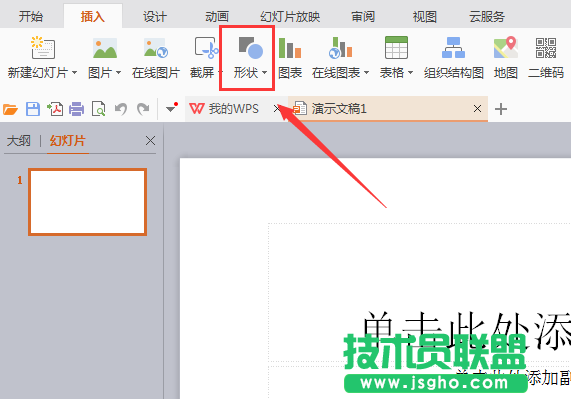This screenshot has height=399, width=571.
Task: Select slide 1 thumbnail
Action: pyautogui.click(x=87, y=202)
